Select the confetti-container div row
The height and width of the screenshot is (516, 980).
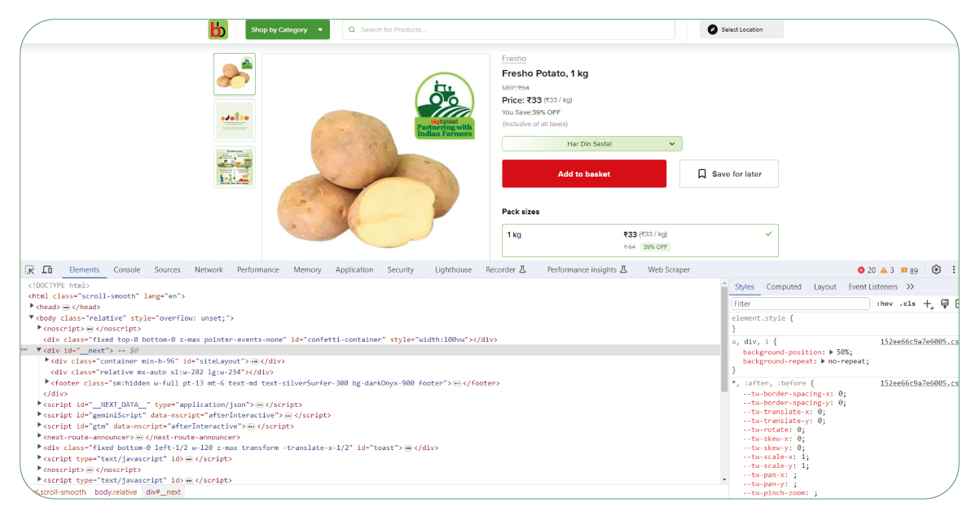(270, 339)
